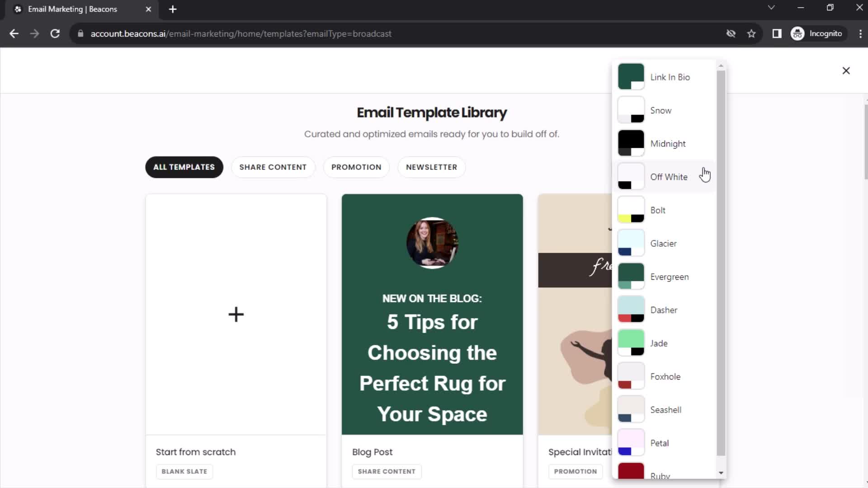This screenshot has width=868, height=488.
Task: Open the Blog Post template
Action: point(432,313)
